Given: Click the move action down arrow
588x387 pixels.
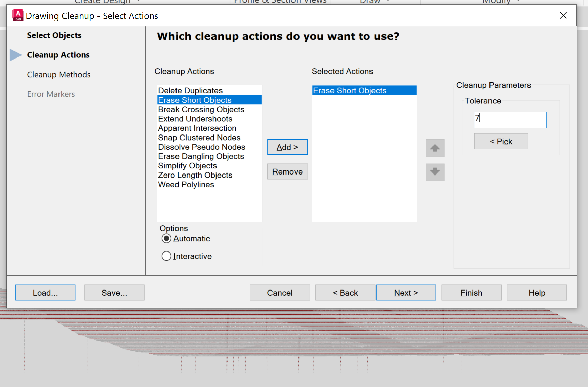Looking at the screenshot, I should pyautogui.click(x=435, y=172).
